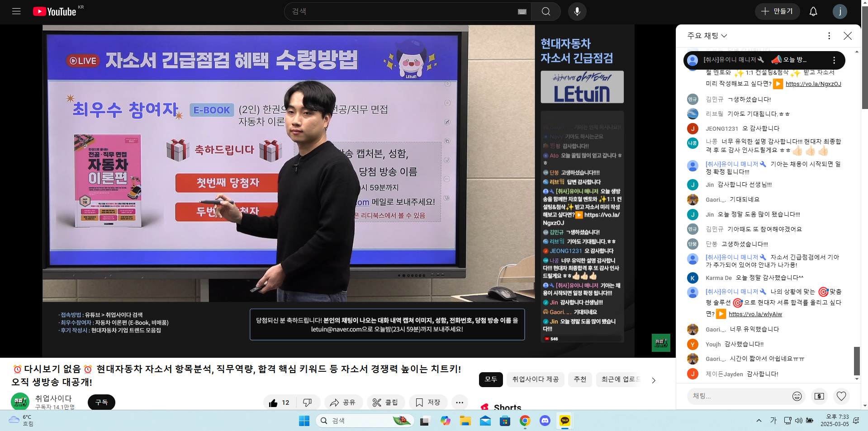The image size is (868, 431).
Task: Click Youjh username in chat
Action: click(713, 344)
